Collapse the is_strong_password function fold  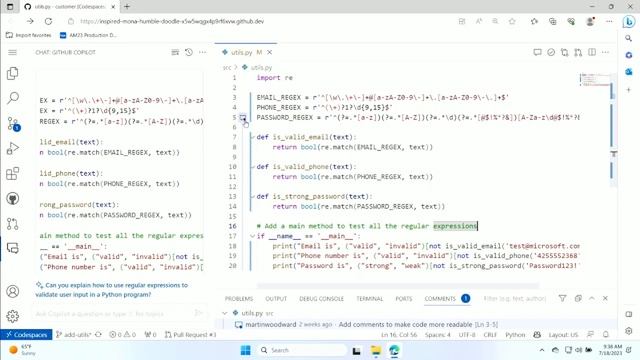(x=252, y=196)
